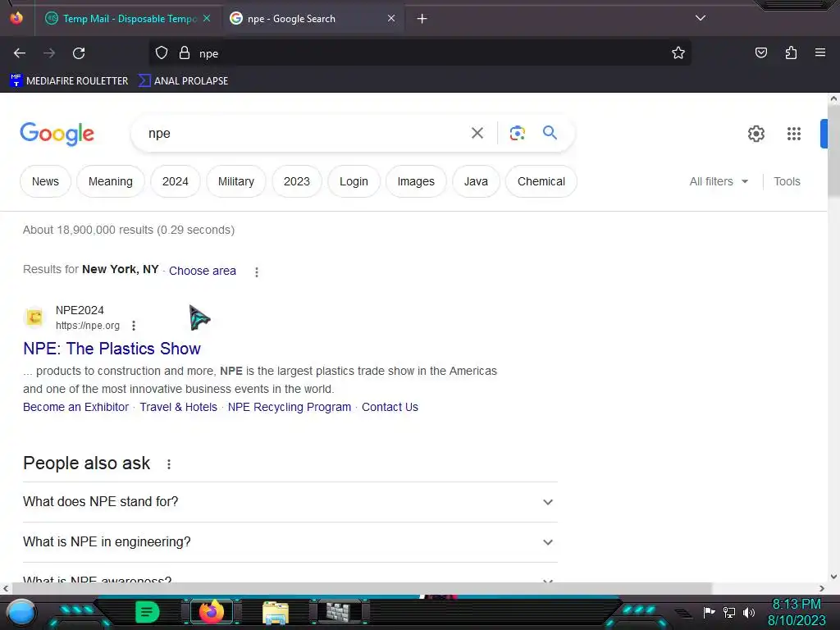Open the Contact Us sitelink
840x630 pixels.
tap(390, 407)
